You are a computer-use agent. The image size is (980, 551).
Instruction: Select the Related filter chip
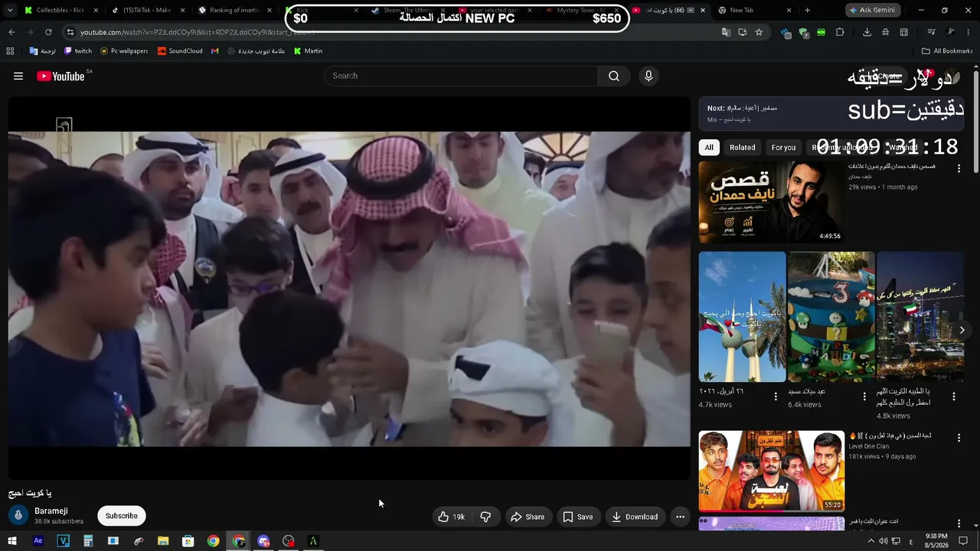tap(742, 148)
